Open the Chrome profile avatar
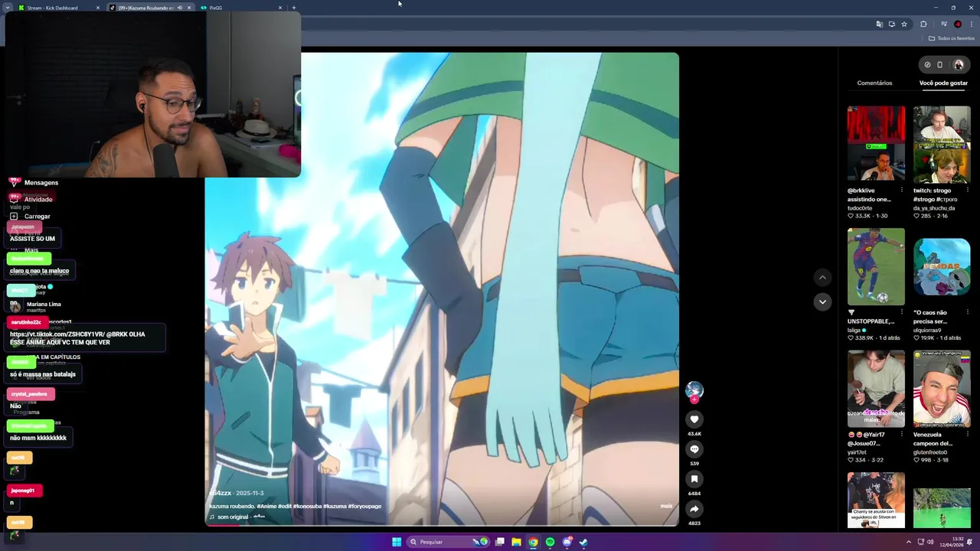The image size is (980, 551). [958, 24]
